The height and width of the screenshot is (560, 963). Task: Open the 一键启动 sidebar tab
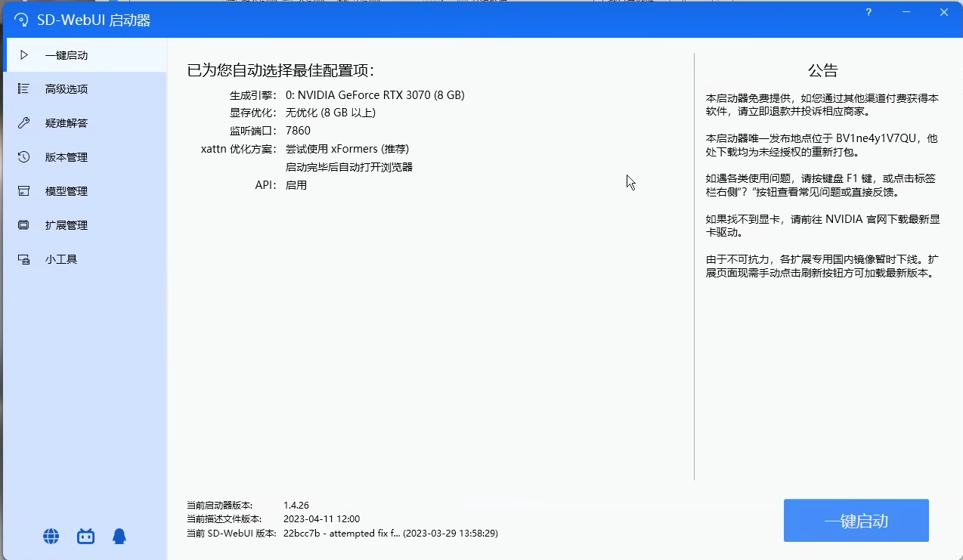tap(85, 55)
